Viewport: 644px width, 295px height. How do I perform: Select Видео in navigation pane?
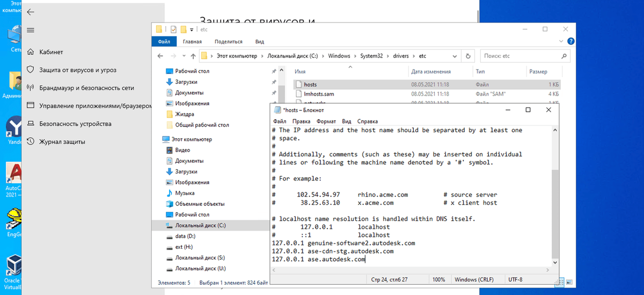pyautogui.click(x=182, y=150)
